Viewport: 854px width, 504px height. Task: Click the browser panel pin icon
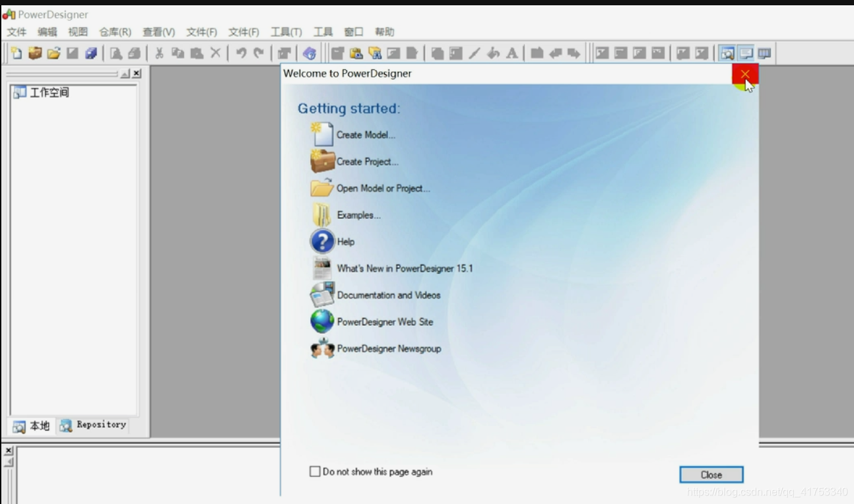pos(125,74)
